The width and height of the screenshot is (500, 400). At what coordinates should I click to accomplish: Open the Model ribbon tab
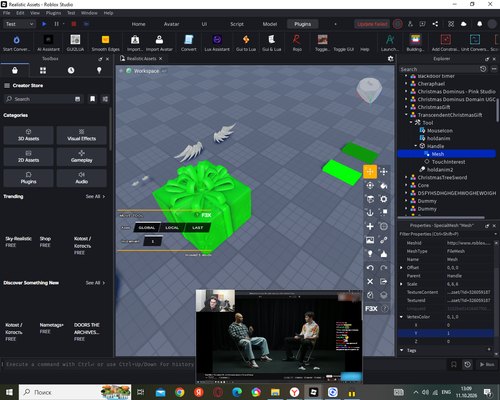click(270, 24)
